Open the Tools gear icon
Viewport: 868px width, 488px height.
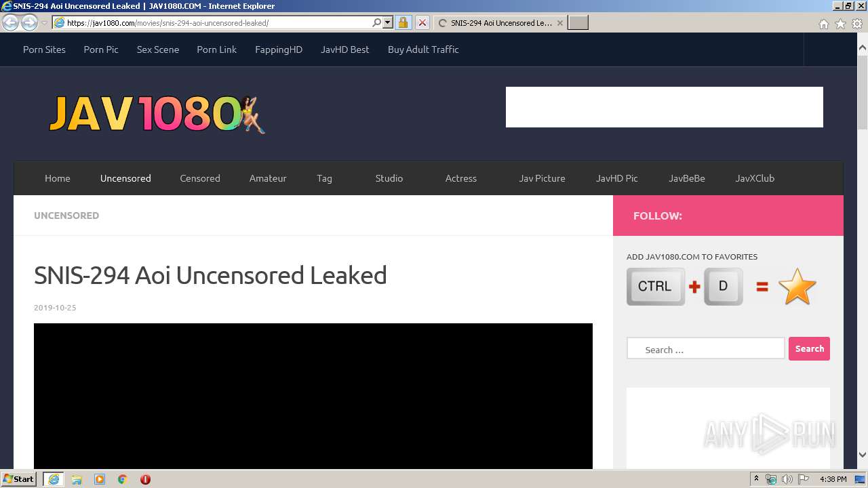857,24
